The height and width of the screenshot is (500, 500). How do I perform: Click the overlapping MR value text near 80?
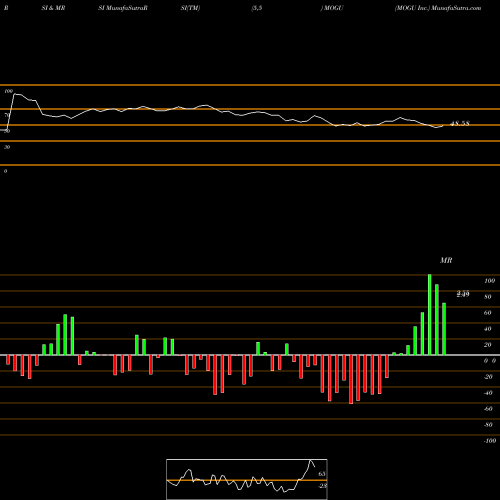(x=463, y=294)
